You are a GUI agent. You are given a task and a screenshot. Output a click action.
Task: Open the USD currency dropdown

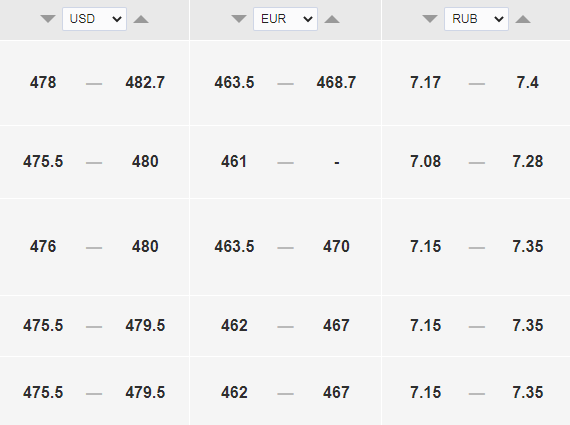point(95,19)
